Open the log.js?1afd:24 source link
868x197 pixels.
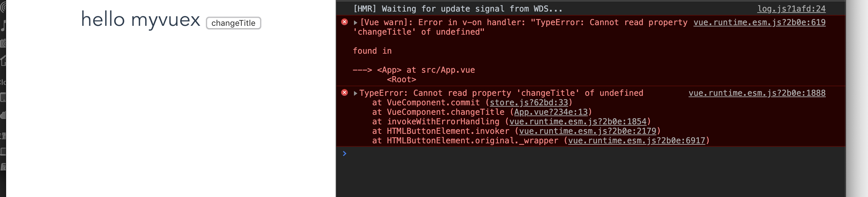tap(791, 9)
